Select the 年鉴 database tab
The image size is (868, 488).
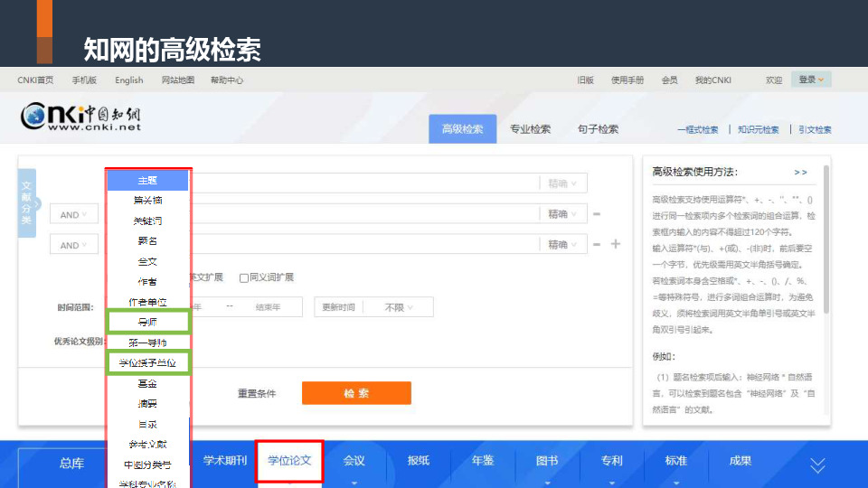pyautogui.click(x=483, y=460)
